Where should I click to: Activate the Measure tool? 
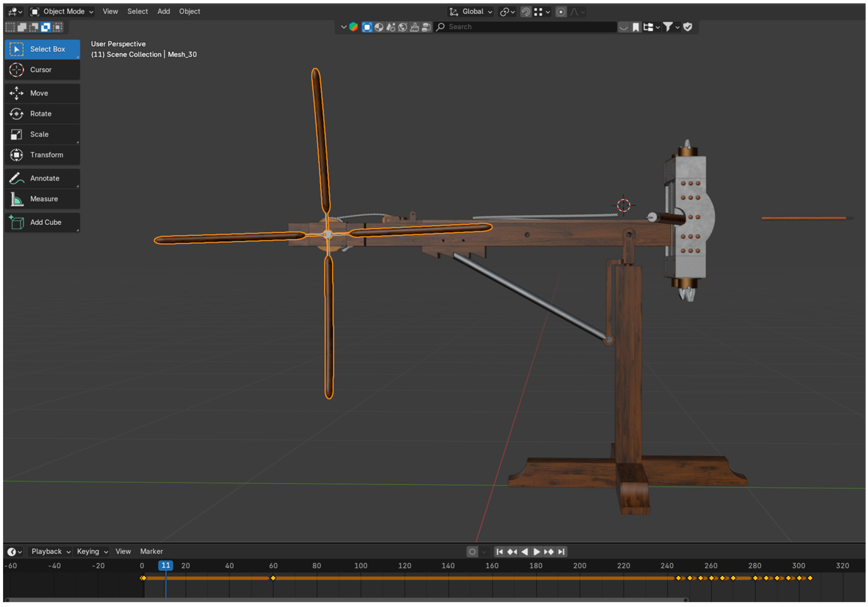42,199
